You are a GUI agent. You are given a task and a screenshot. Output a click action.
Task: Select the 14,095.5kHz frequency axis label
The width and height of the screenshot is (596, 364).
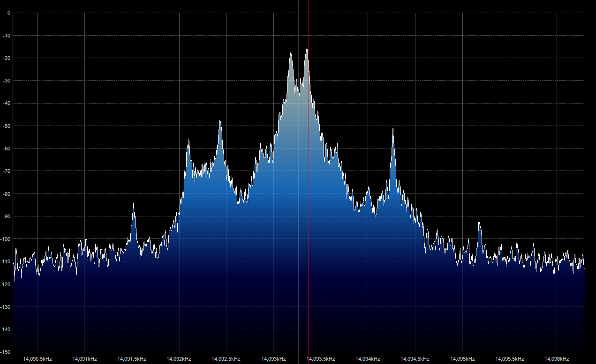510,359
